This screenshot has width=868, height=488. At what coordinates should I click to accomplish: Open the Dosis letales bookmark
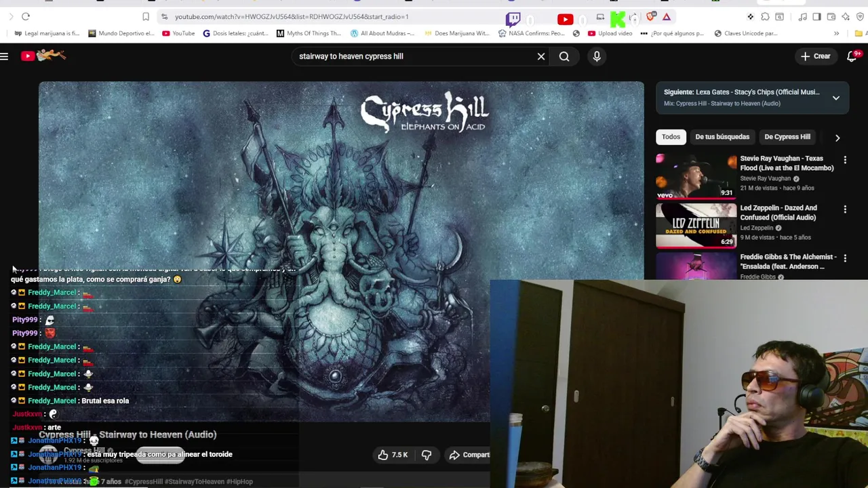[x=237, y=33]
